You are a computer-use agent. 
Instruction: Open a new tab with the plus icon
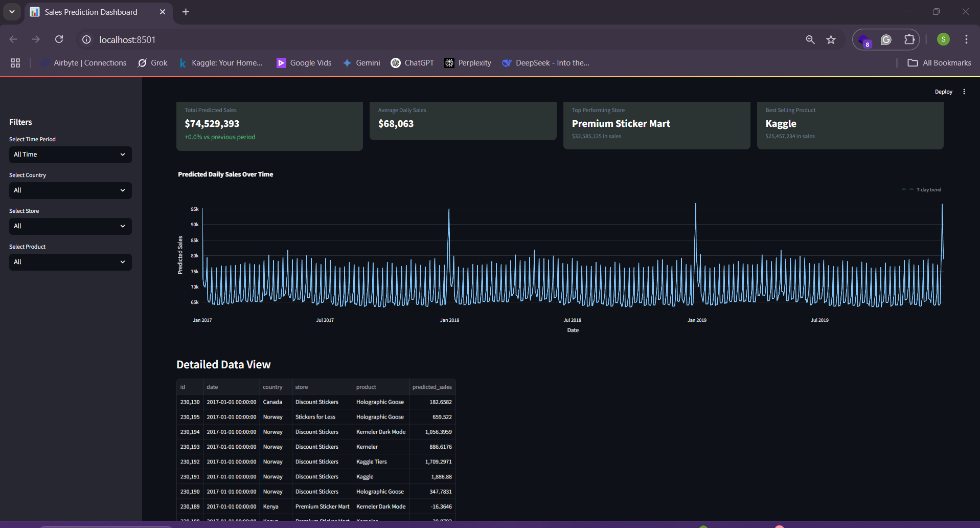point(186,12)
